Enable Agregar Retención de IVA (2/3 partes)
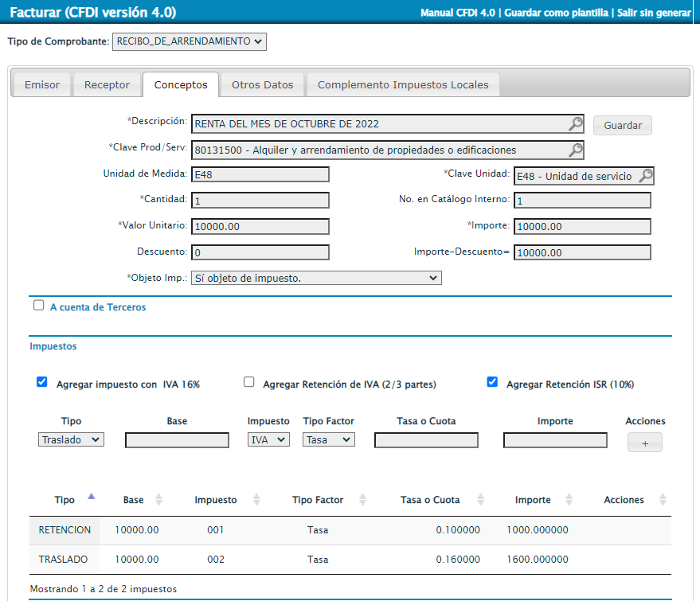The image size is (700, 601). click(249, 382)
